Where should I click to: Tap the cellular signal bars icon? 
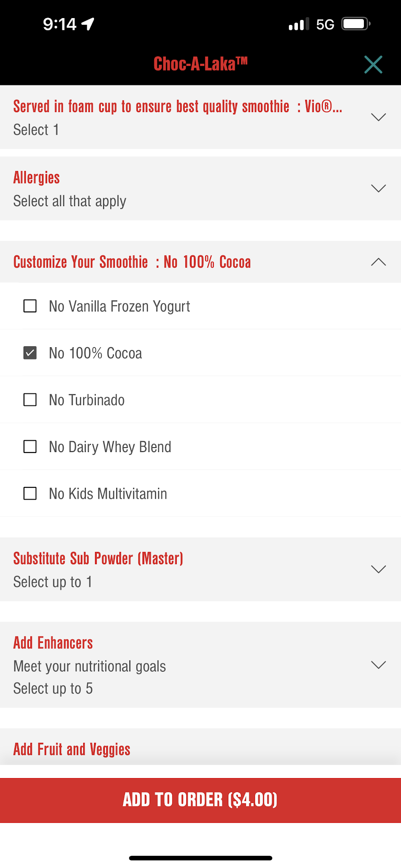[x=299, y=24]
